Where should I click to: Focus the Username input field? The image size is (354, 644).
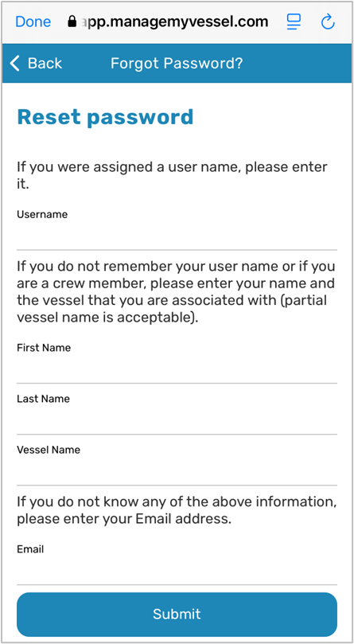tap(177, 236)
